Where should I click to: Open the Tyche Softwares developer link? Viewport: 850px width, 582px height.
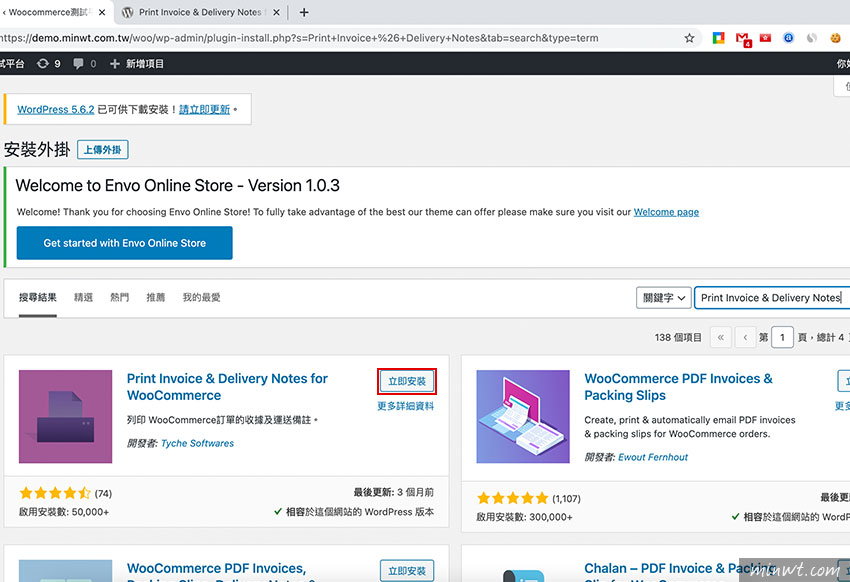(197, 443)
